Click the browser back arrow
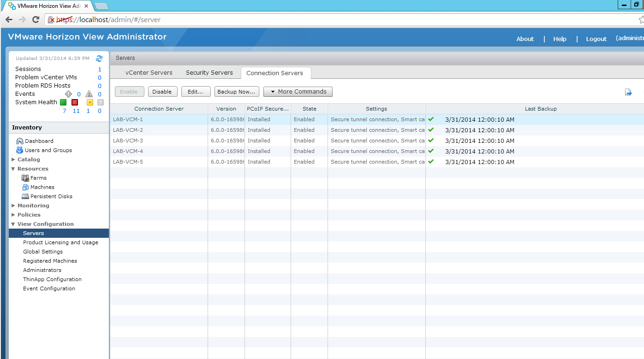Screen dimensions: 644x359 pos(9,20)
